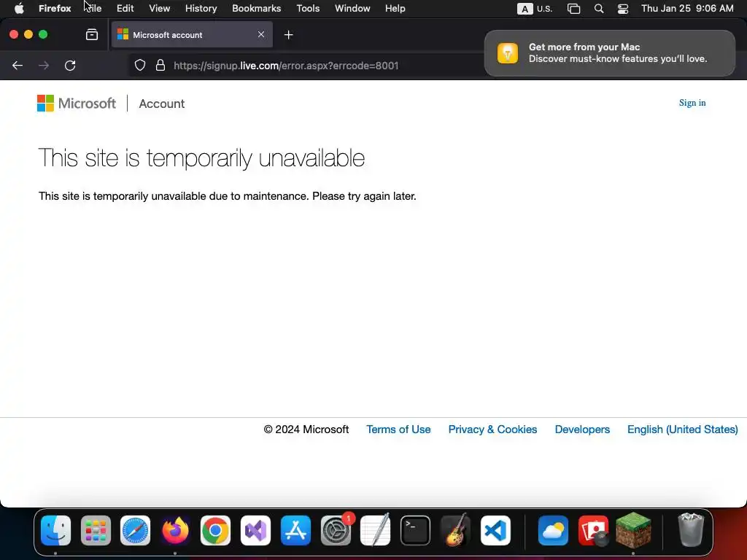
Task: Open Safari from the Dock
Action: pyautogui.click(x=135, y=530)
